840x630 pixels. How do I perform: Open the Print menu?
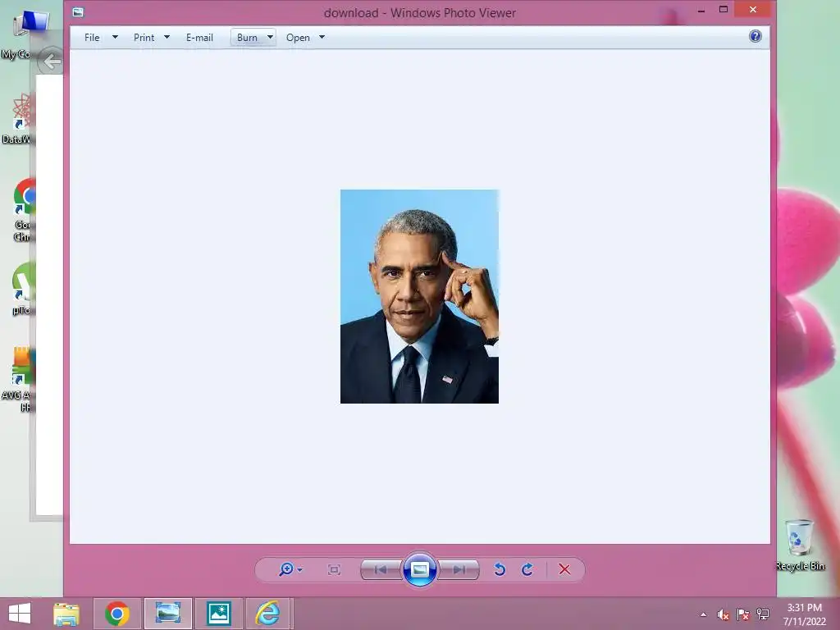point(144,38)
